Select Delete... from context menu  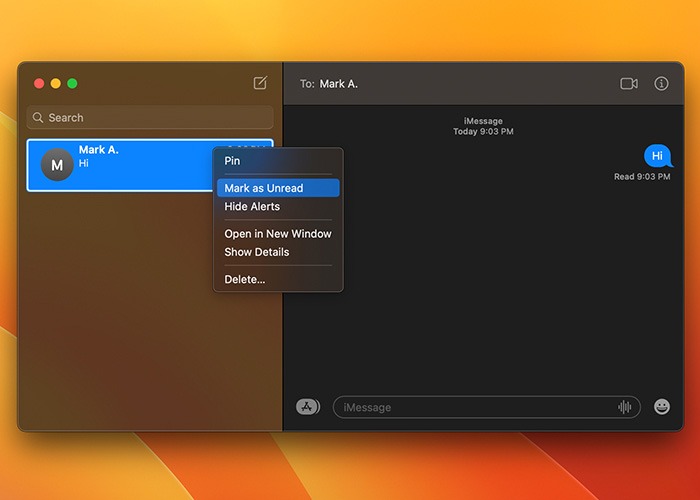tap(278, 279)
